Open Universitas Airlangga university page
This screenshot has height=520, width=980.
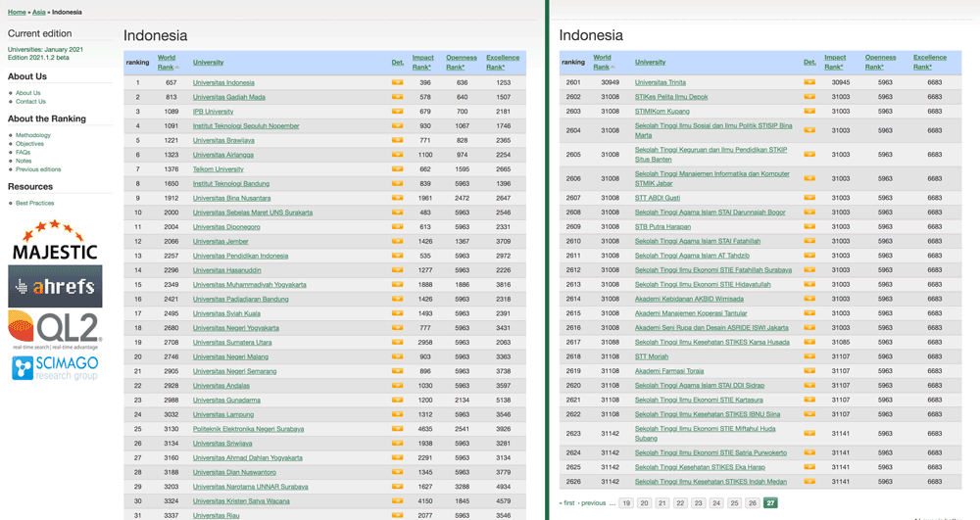[223, 155]
